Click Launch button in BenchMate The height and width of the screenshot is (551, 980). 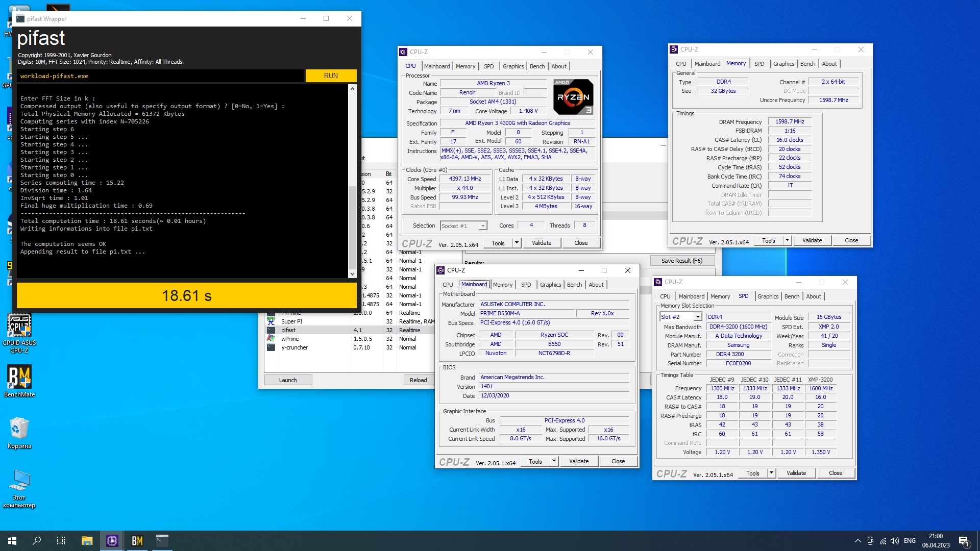[288, 380]
